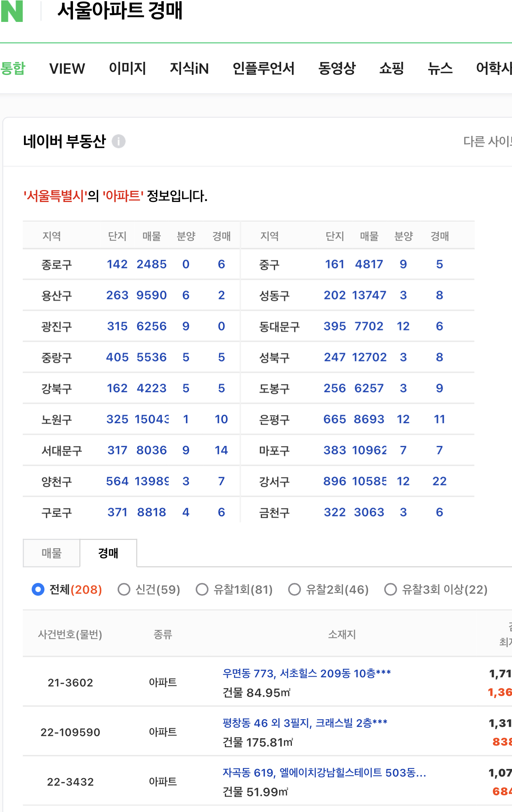The image size is (512, 812).
Task: Go to the 인플루언서 tab
Action: [x=264, y=68]
